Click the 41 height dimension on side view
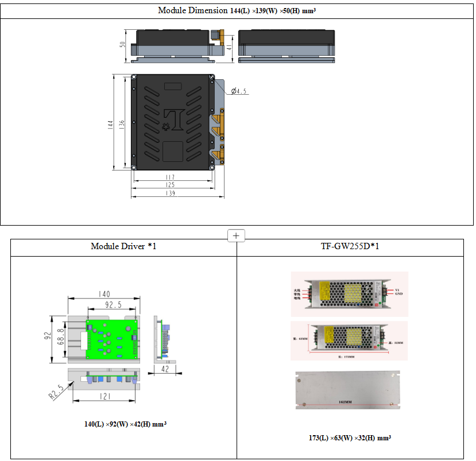Viewport: 476px width, 461px height. (x=229, y=47)
